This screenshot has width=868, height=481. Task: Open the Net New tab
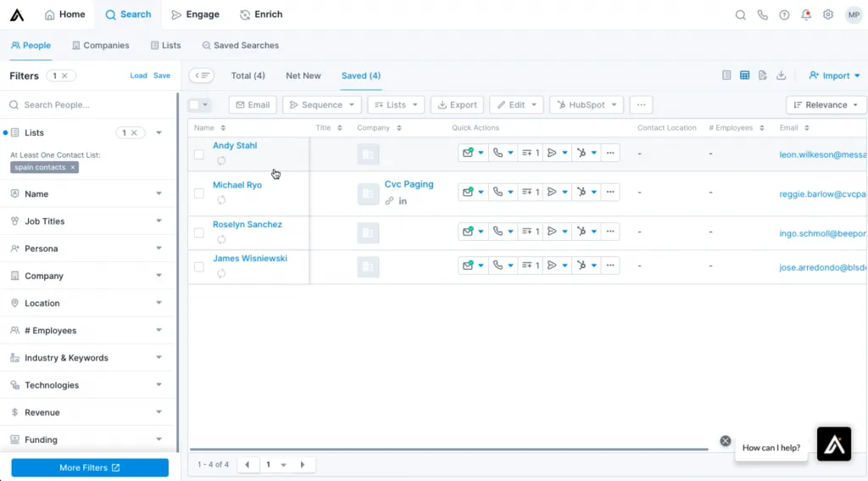click(303, 76)
